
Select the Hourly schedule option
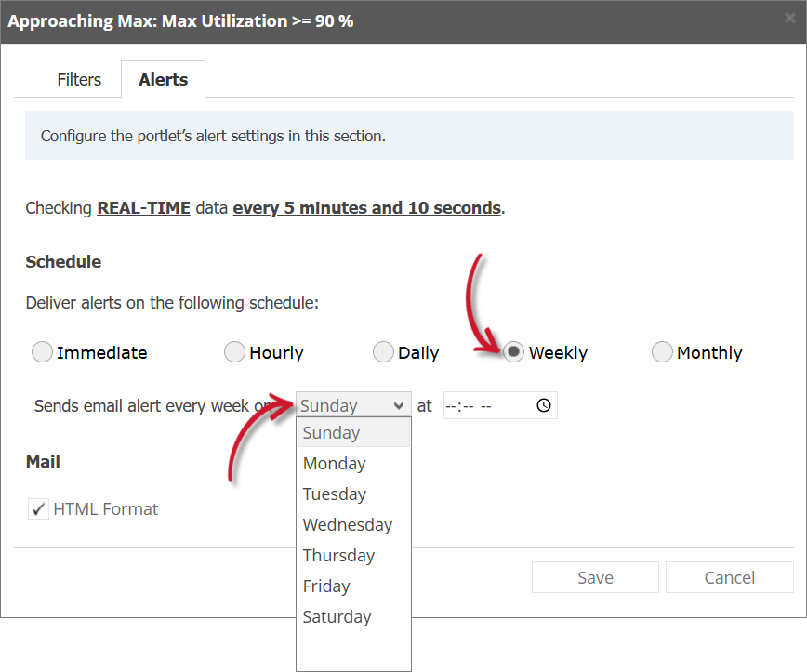pyautogui.click(x=234, y=351)
